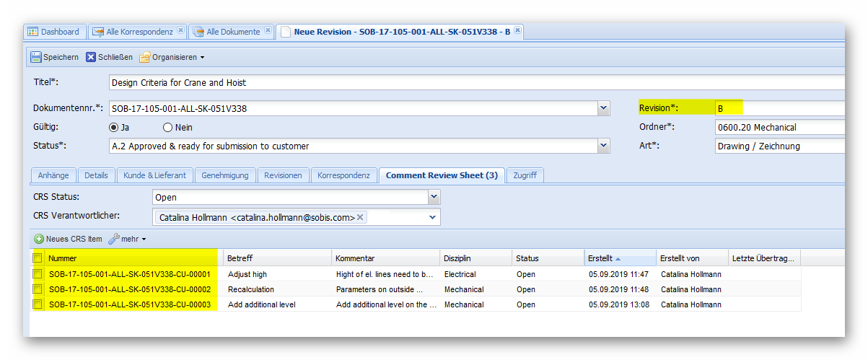Open the Revisionen tab
The height and width of the screenshot is (360, 868).
click(x=283, y=175)
